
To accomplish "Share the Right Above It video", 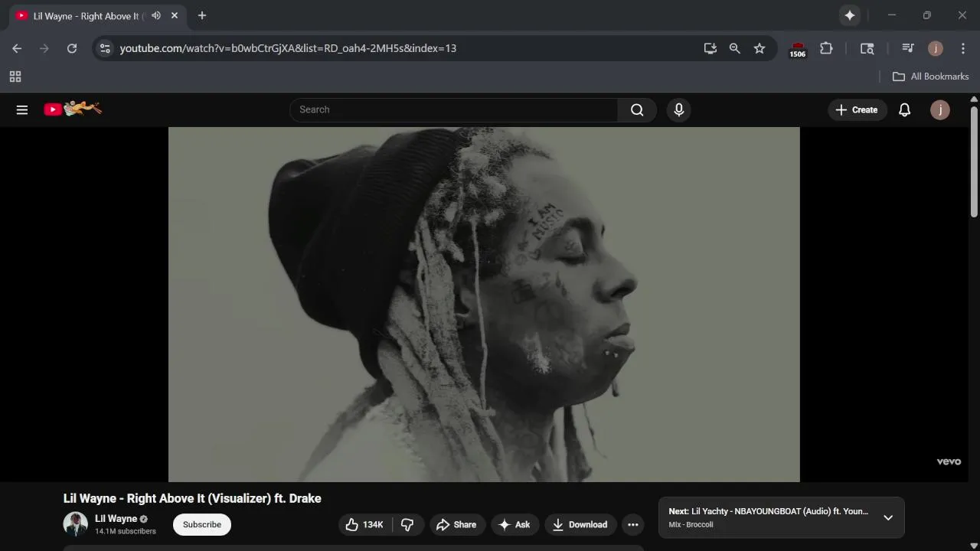I will 457,524.
